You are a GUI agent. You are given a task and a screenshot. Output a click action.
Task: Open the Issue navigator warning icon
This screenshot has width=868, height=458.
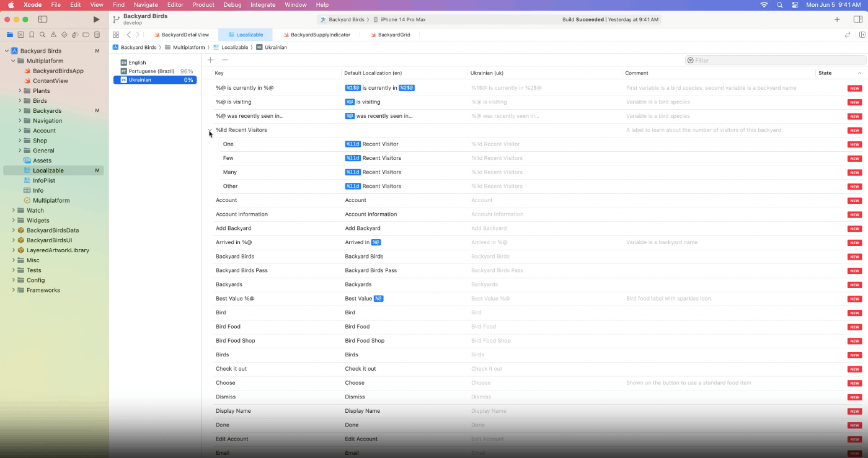53,35
